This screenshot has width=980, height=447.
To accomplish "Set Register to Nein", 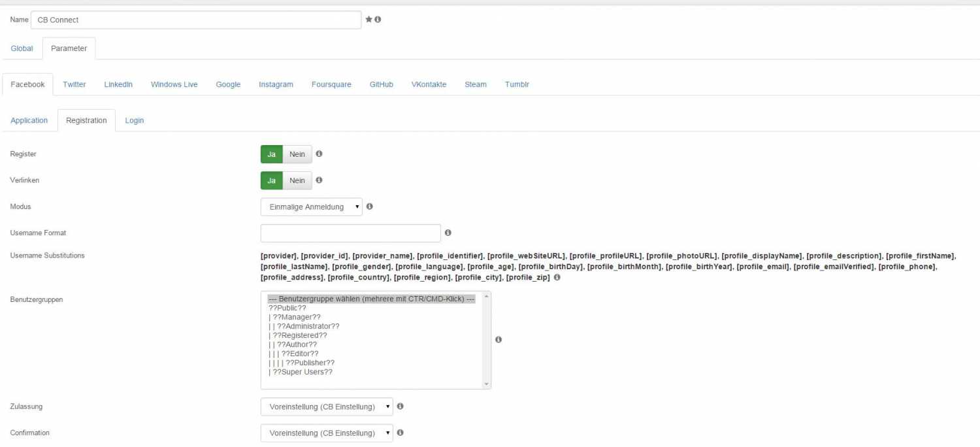I will pyautogui.click(x=297, y=154).
